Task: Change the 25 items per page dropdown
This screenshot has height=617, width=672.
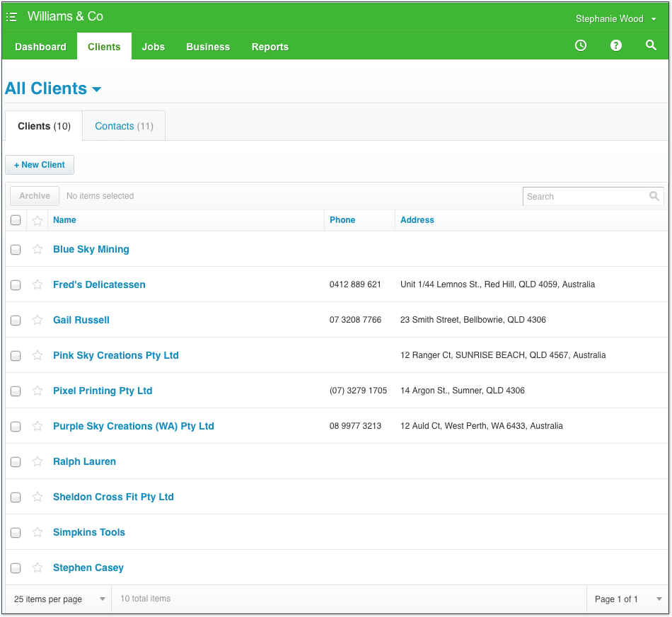Action: [x=59, y=599]
